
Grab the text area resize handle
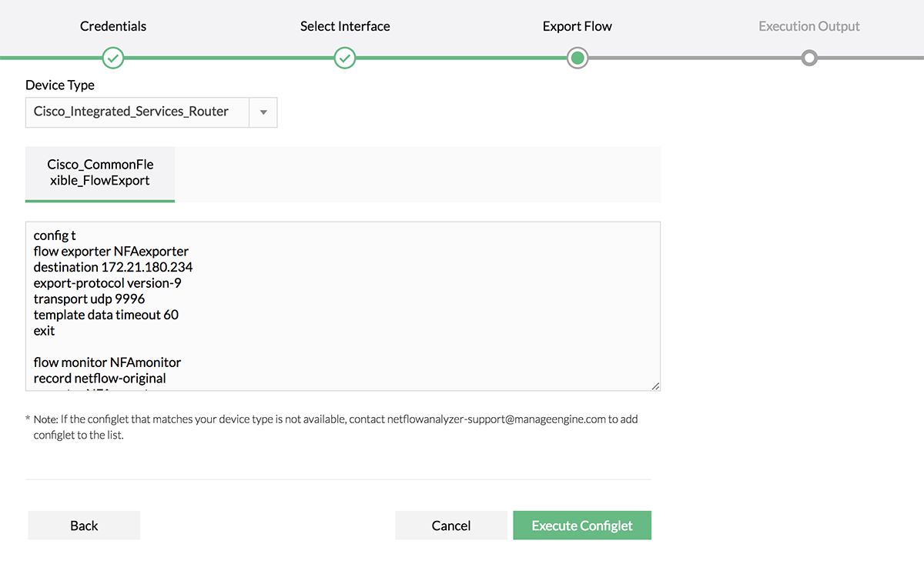pos(655,386)
